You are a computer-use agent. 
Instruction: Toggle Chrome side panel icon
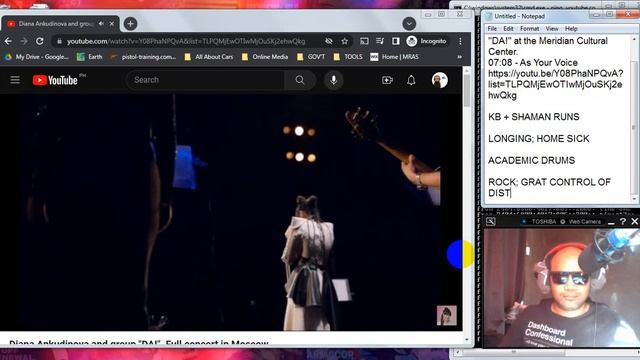tap(396, 41)
